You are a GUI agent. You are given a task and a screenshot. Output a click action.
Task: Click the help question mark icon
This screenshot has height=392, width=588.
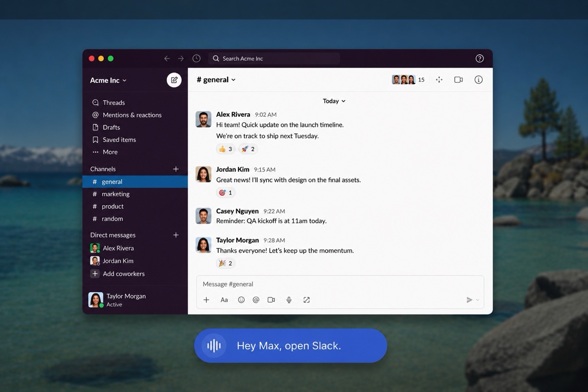pyautogui.click(x=480, y=58)
